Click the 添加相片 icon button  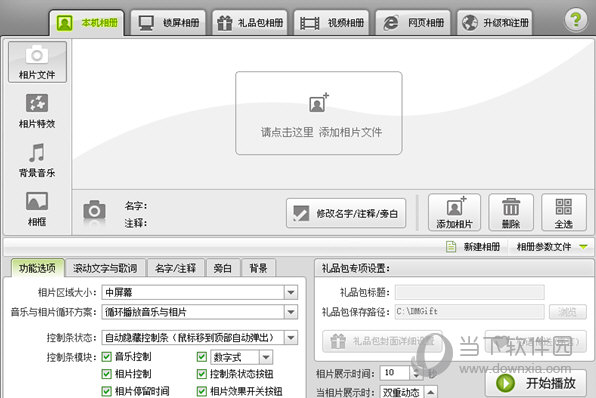pyautogui.click(x=454, y=212)
